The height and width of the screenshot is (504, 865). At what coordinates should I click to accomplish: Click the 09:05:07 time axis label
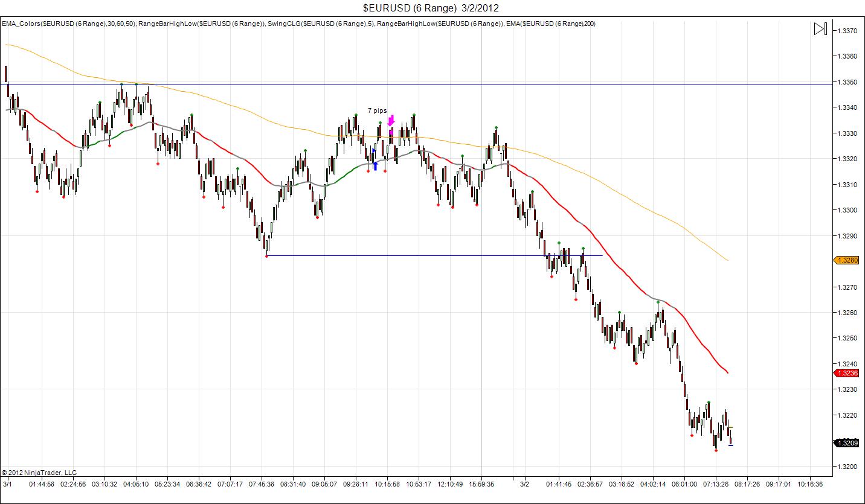[324, 484]
